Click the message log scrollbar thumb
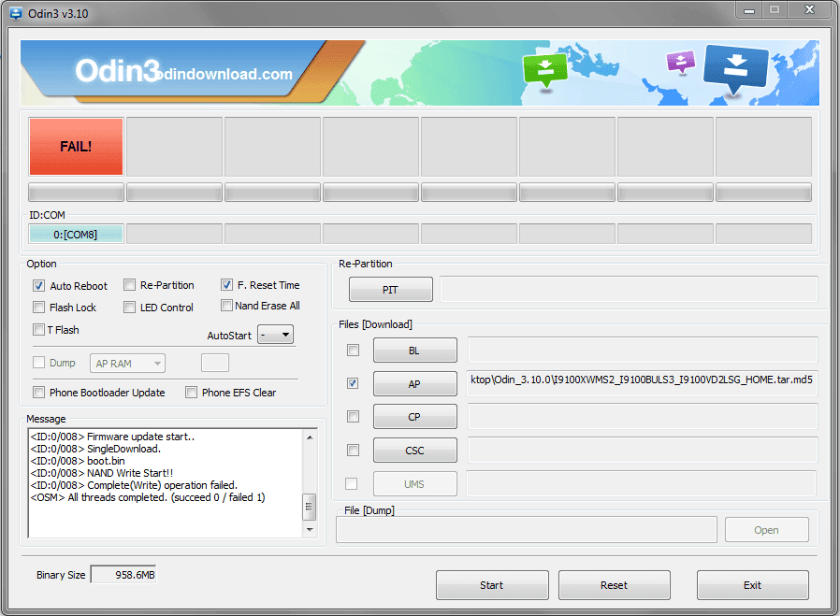This screenshot has width=840, height=616. [x=309, y=507]
